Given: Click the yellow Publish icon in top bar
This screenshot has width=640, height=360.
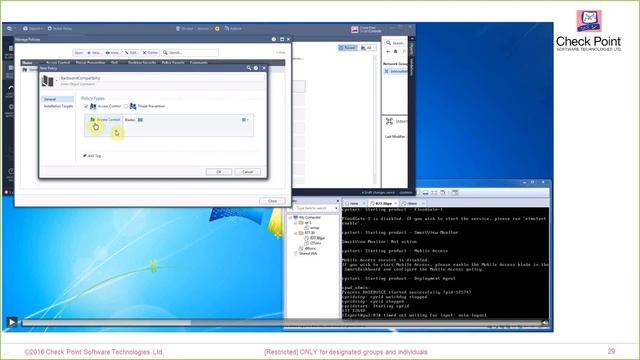Looking at the screenshot, I should 217,29.
